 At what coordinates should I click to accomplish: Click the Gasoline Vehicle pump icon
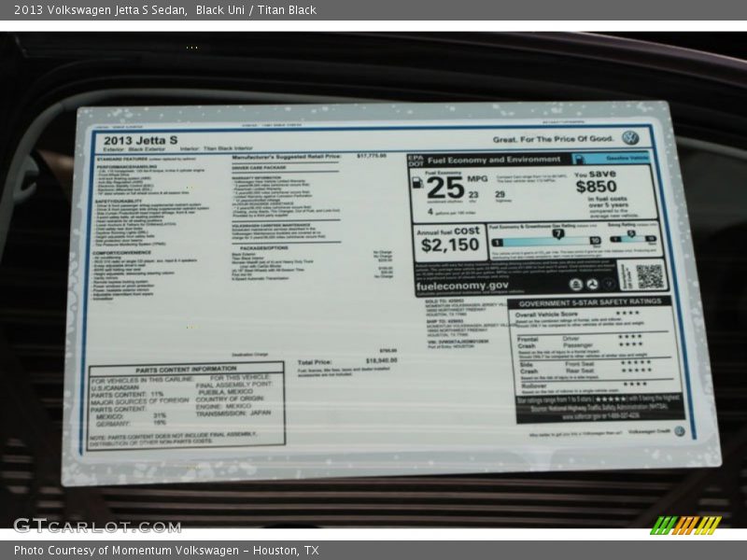pyautogui.click(x=580, y=160)
